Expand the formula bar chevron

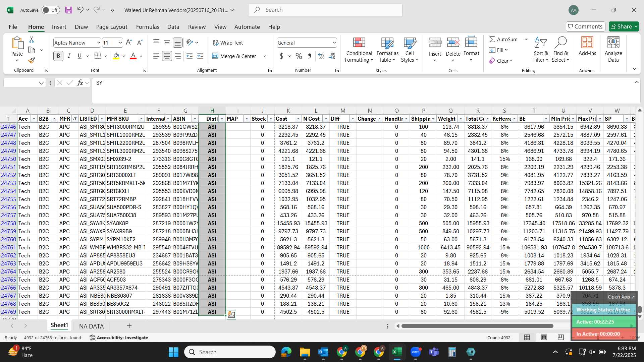tap(636, 82)
